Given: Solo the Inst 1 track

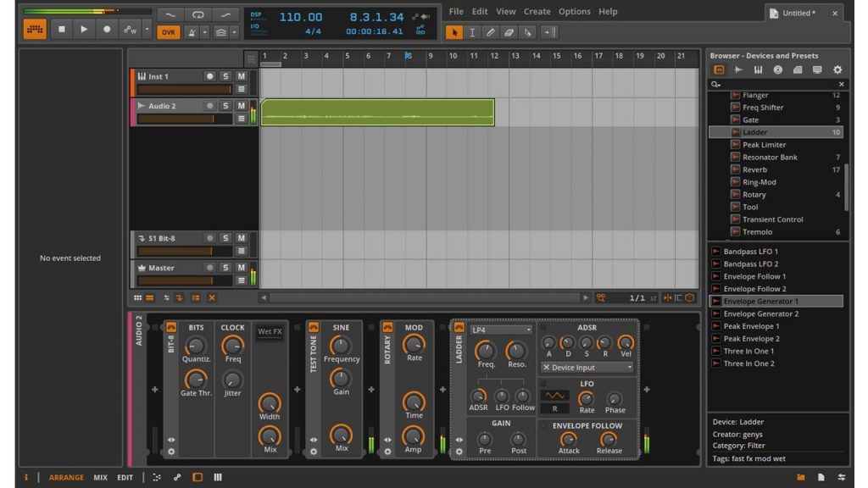Looking at the screenshot, I should [225, 76].
